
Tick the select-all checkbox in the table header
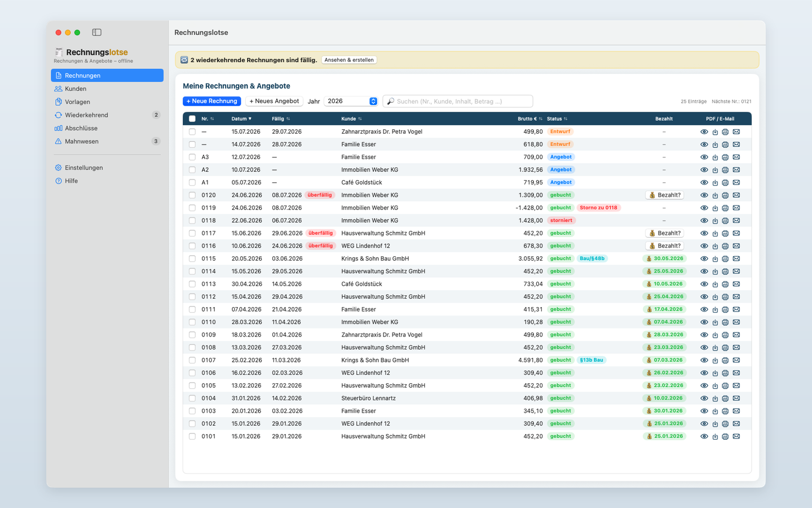(x=192, y=119)
